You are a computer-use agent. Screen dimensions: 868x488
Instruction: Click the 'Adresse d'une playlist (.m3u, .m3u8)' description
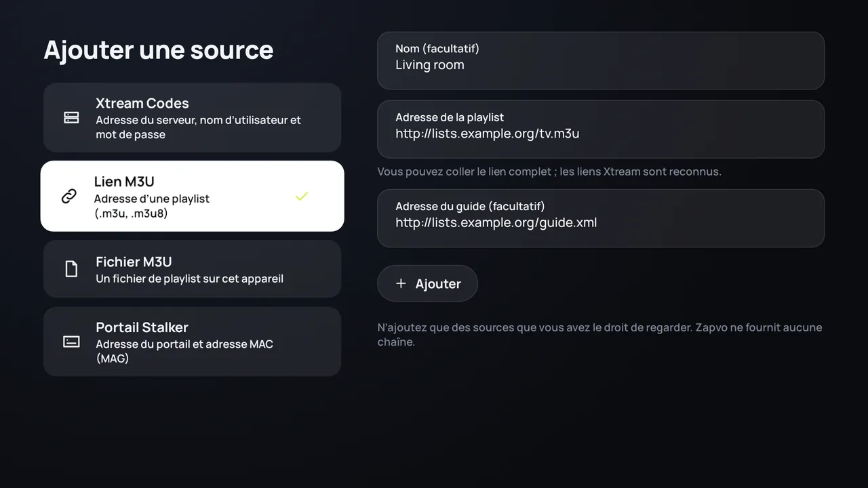click(x=151, y=206)
